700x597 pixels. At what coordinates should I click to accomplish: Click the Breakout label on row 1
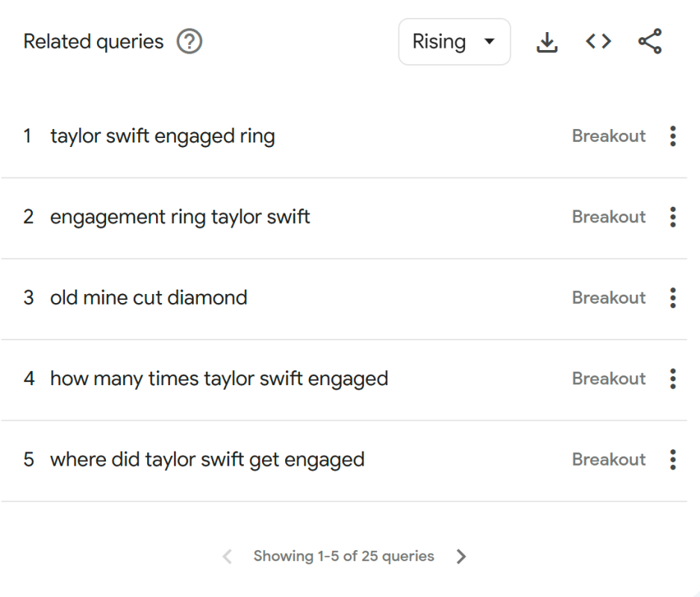click(608, 137)
